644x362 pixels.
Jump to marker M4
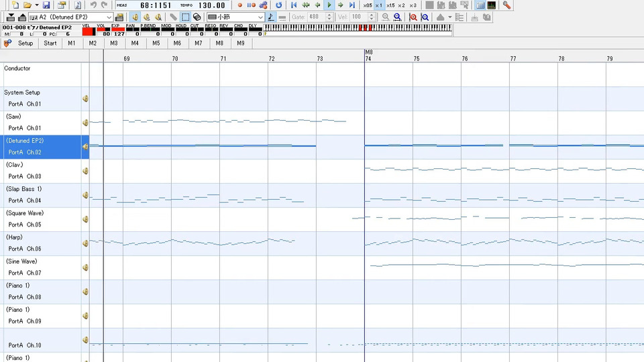pos(135,43)
